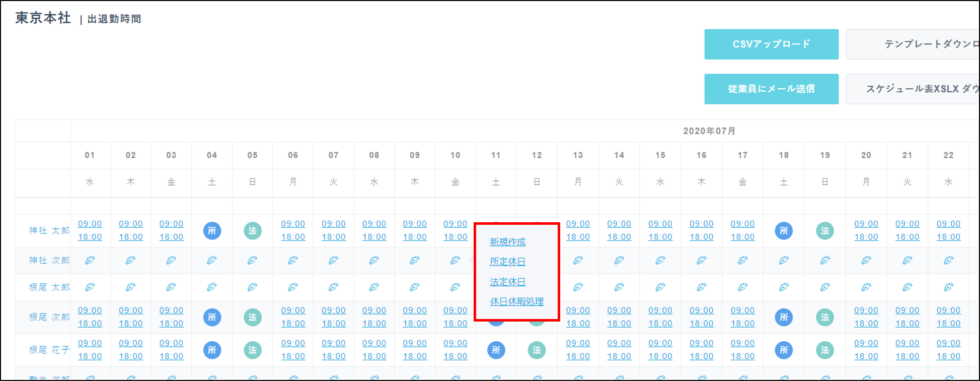
Task: Click pen icon for 神社 次郎 on day 15
Action: click(660, 261)
